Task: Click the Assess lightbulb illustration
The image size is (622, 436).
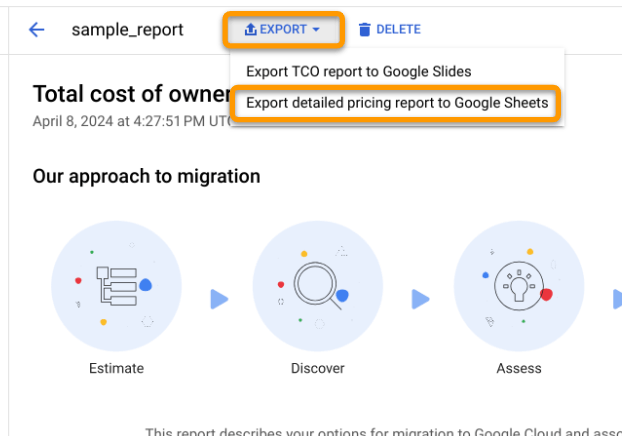Action: click(x=519, y=286)
